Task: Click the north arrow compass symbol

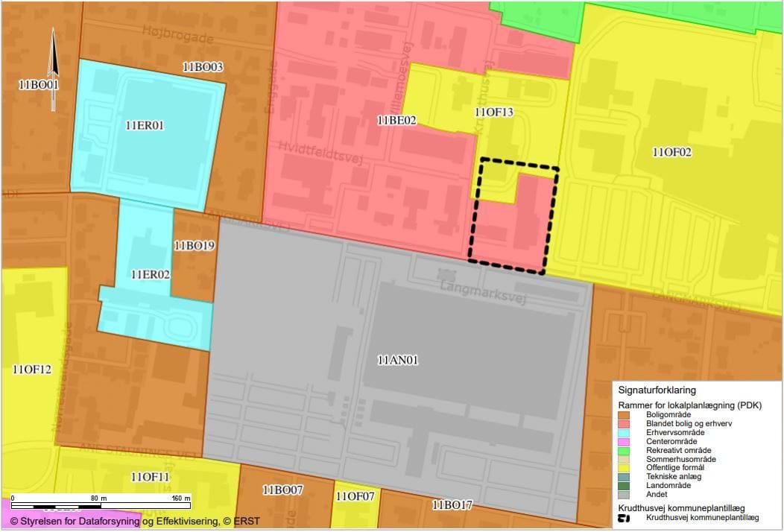Action: tap(54, 69)
